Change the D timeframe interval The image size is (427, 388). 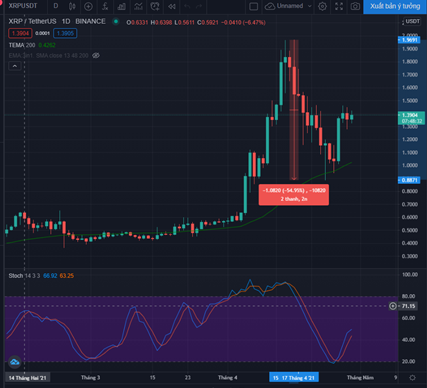coord(56,6)
